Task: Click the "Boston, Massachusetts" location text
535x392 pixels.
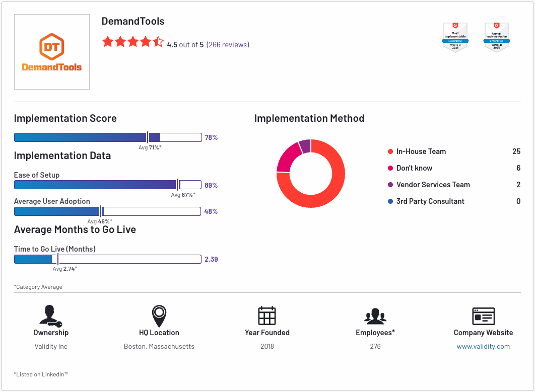Action: 159,346
